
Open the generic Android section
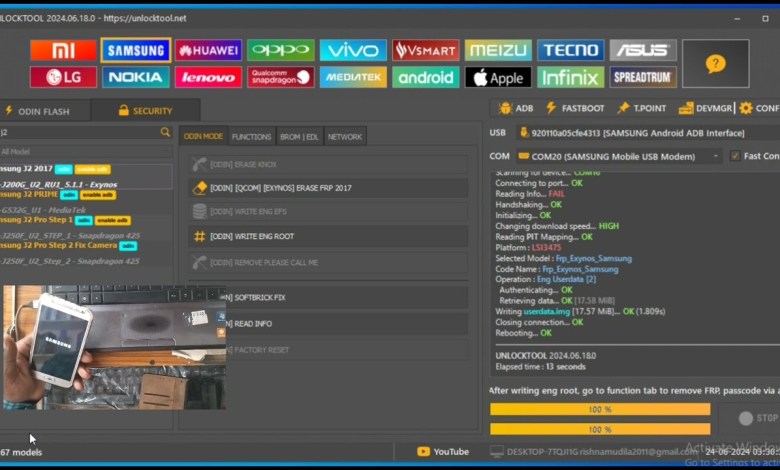click(x=426, y=77)
